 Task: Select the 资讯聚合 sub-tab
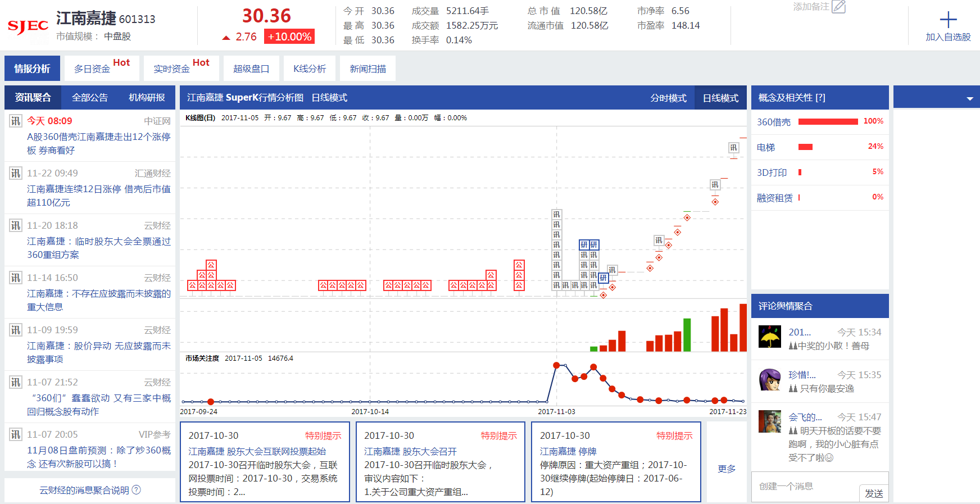33,97
